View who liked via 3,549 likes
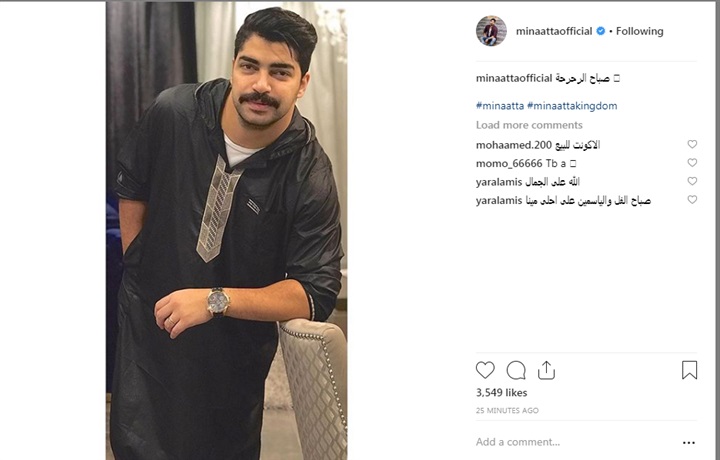This screenshot has width=720, height=460. 501,393
